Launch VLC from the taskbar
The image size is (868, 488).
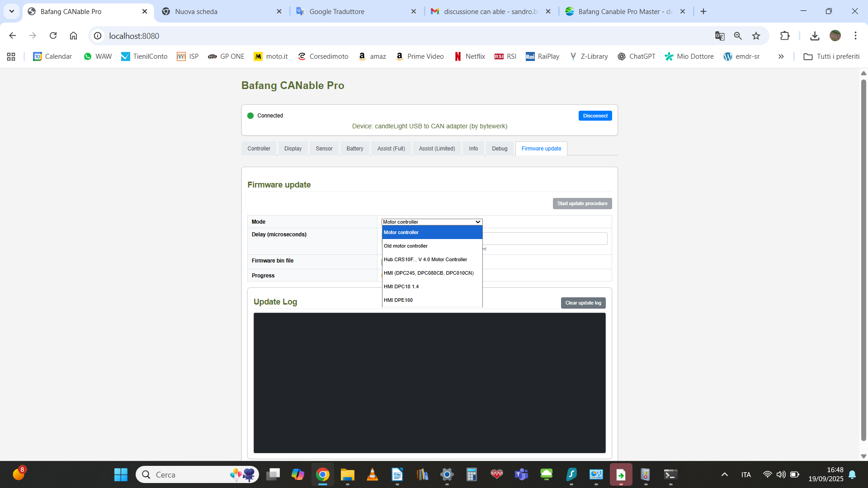372,474
